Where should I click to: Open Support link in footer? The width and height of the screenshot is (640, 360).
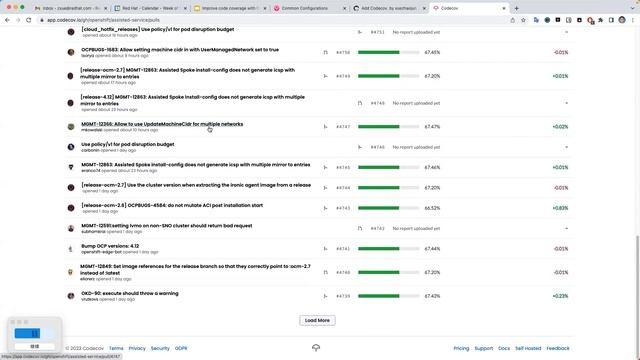pyautogui.click(x=484, y=348)
